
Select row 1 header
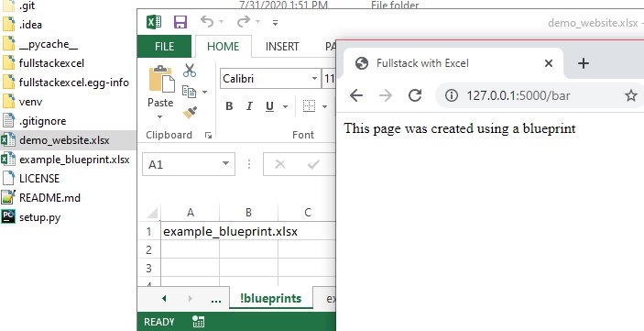click(x=149, y=231)
